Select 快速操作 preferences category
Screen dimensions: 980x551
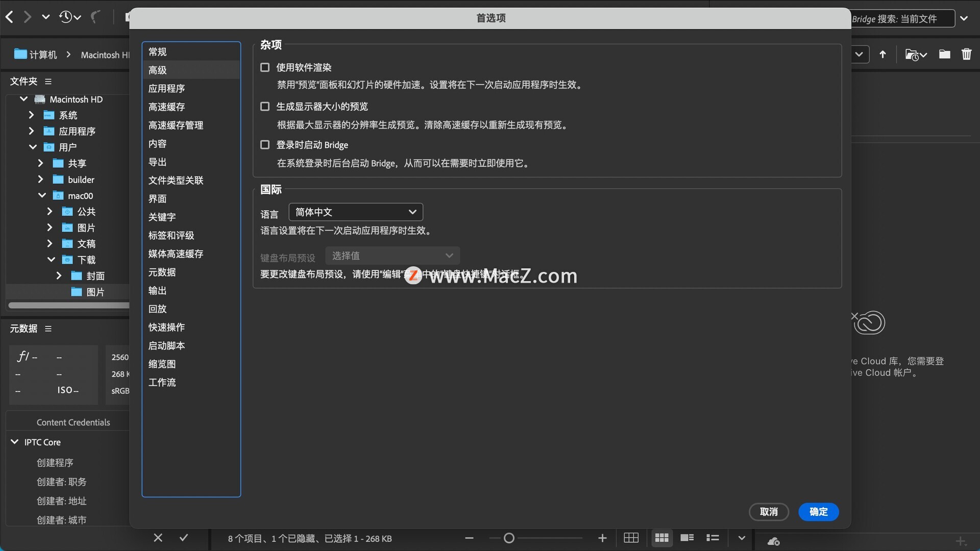[x=191, y=327]
